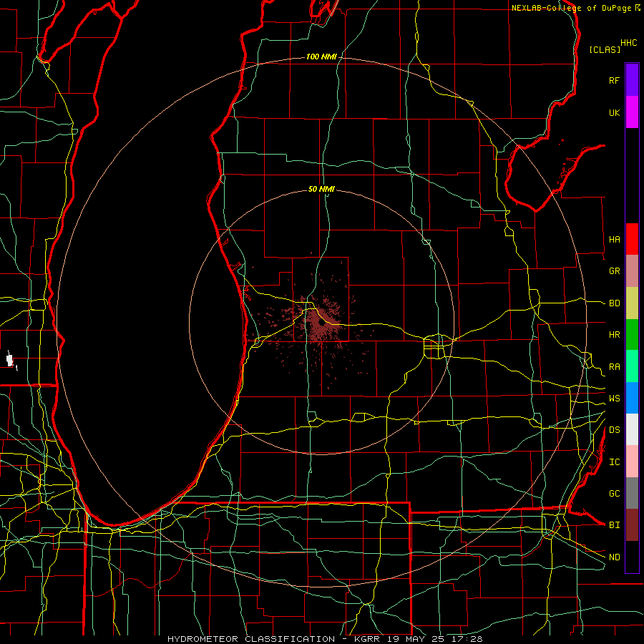The height and width of the screenshot is (644, 644).
Task: Click the HA legend label
Action: [614, 239]
